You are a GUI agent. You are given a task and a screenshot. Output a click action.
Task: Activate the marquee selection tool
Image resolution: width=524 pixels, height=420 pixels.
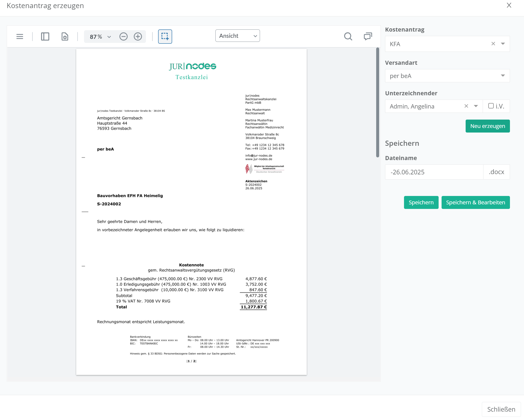[x=165, y=36]
